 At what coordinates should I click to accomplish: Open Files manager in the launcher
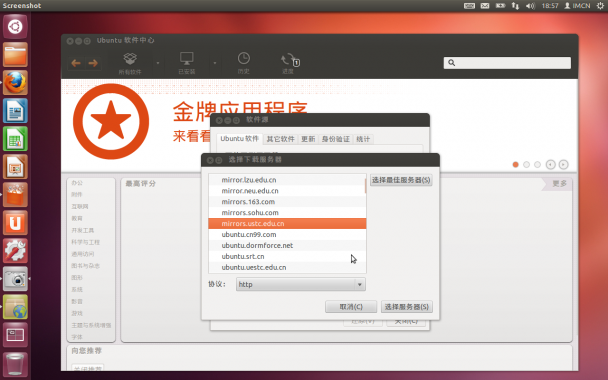[x=15, y=55]
